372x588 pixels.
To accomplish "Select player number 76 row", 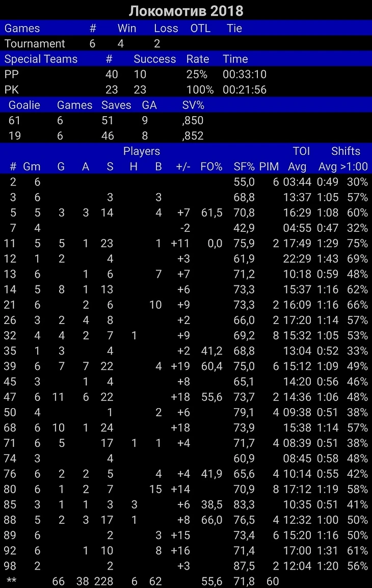I will (x=186, y=474).
